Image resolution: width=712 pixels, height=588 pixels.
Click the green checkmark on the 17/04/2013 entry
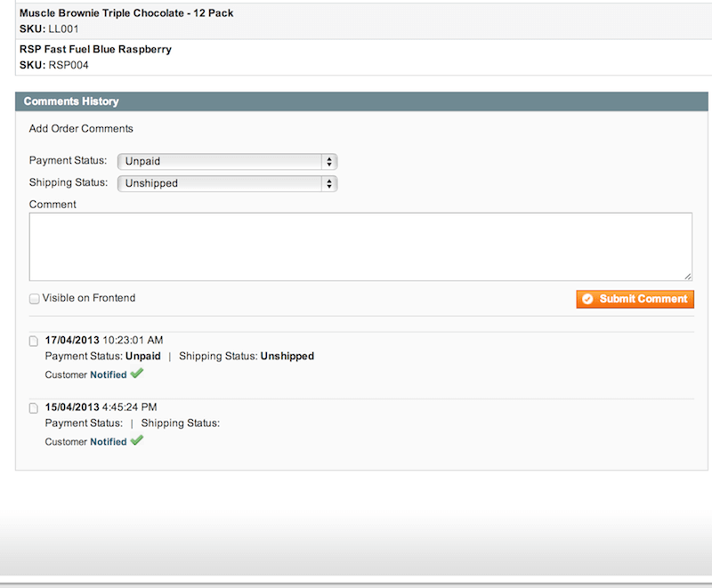click(136, 374)
